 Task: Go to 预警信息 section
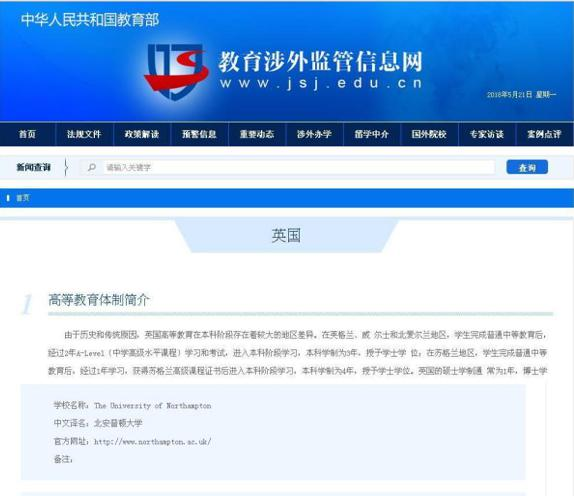point(199,134)
